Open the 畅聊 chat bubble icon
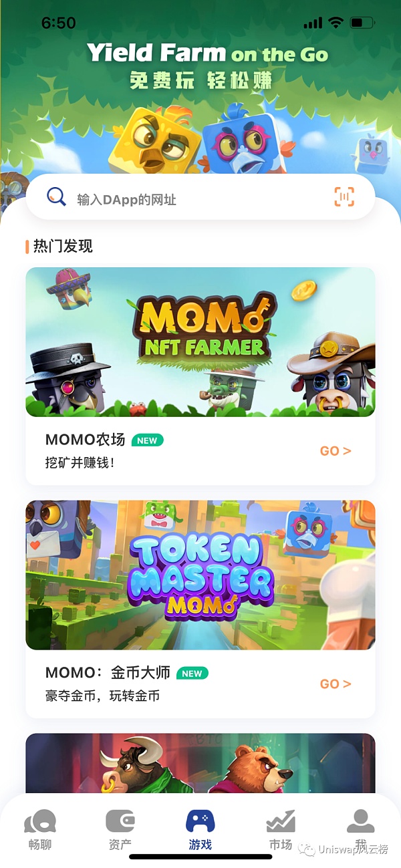The width and height of the screenshot is (401, 868). pyautogui.click(x=40, y=821)
